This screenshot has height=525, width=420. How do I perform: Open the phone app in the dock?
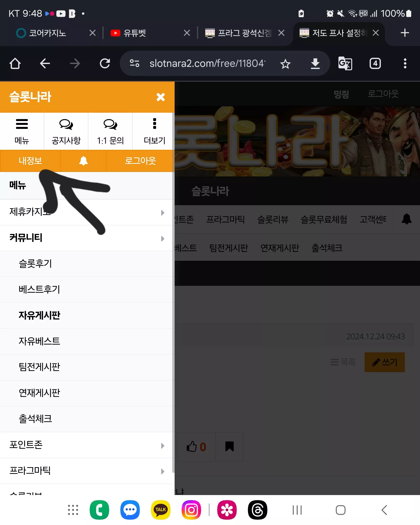click(x=99, y=510)
